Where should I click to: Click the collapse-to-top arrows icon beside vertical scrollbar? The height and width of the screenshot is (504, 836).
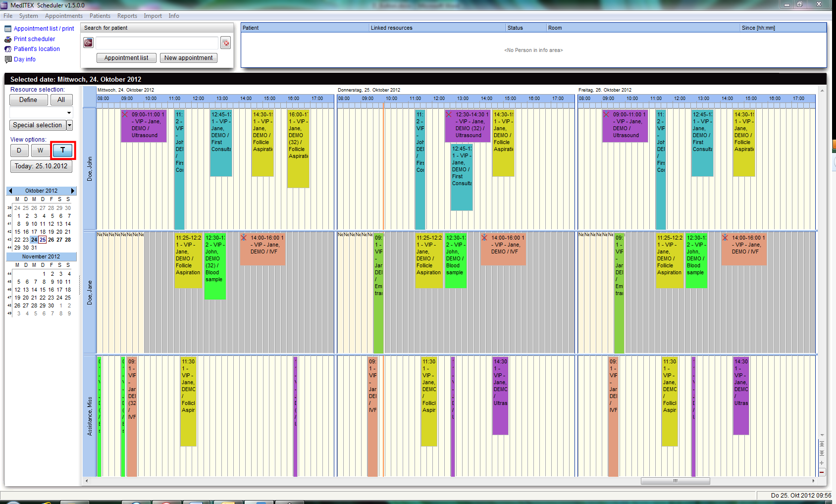(822, 444)
